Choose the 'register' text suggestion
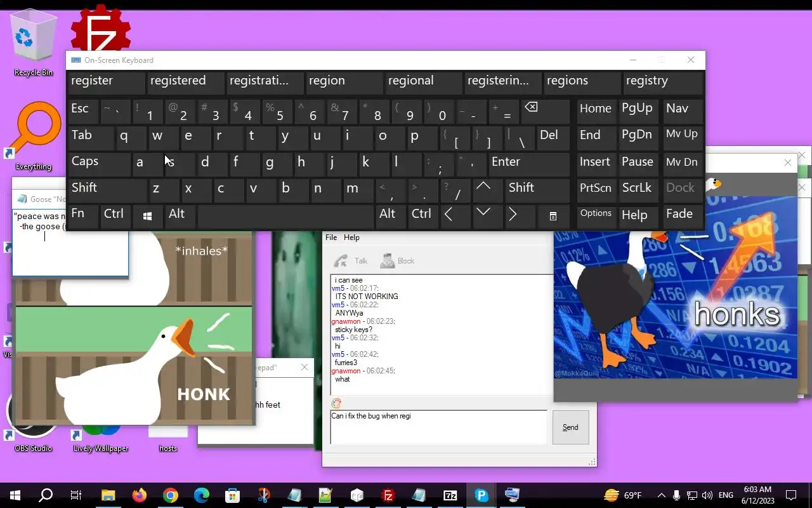Image resolution: width=812 pixels, height=508 pixels. (107, 83)
